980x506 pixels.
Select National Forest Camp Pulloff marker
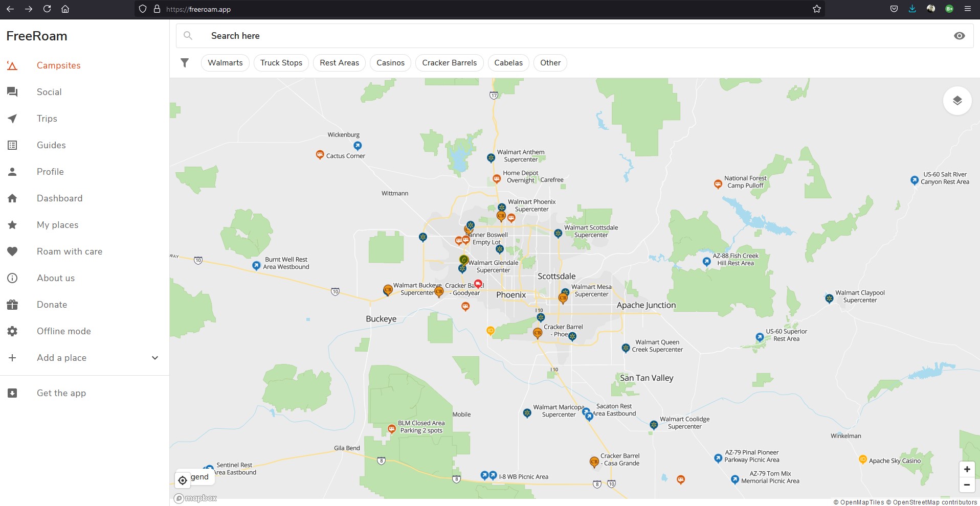718,184
